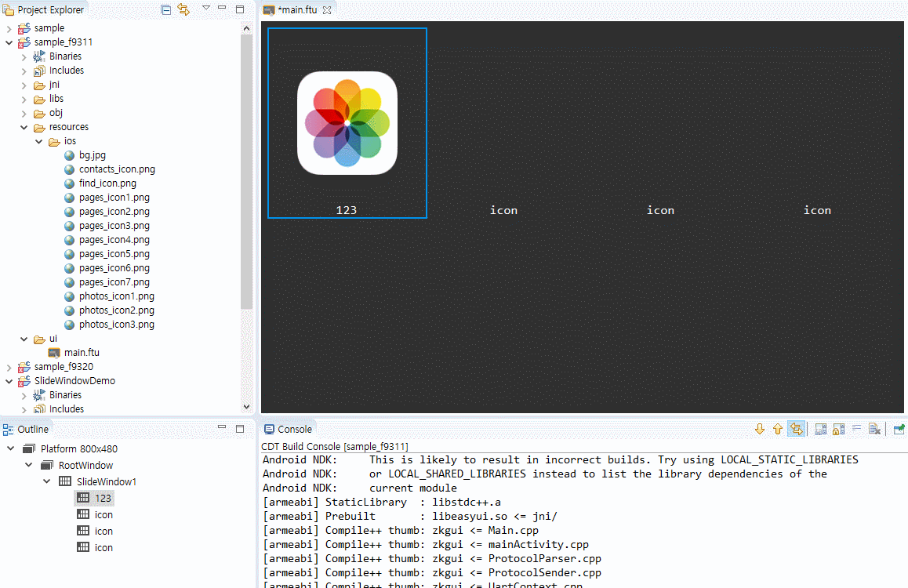Select photos_icon3.png file
The image size is (908, 588).
click(x=116, y=324)
